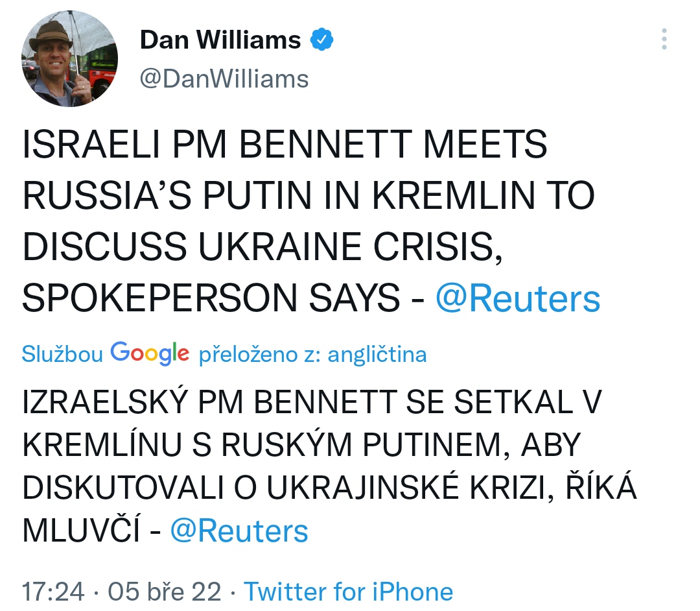Image resolution: width=700 pixels, height=611 pixels.
Task: Open @Reuters mention in the Czech translation
Action: tap(239, 531)
